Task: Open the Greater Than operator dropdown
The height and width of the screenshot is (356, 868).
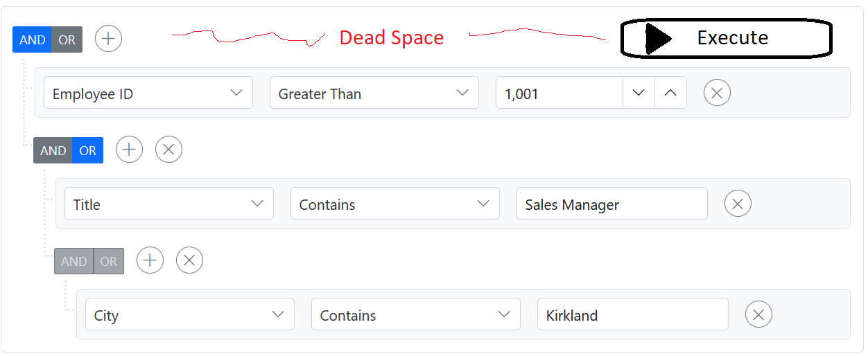Action: point(374,93)
